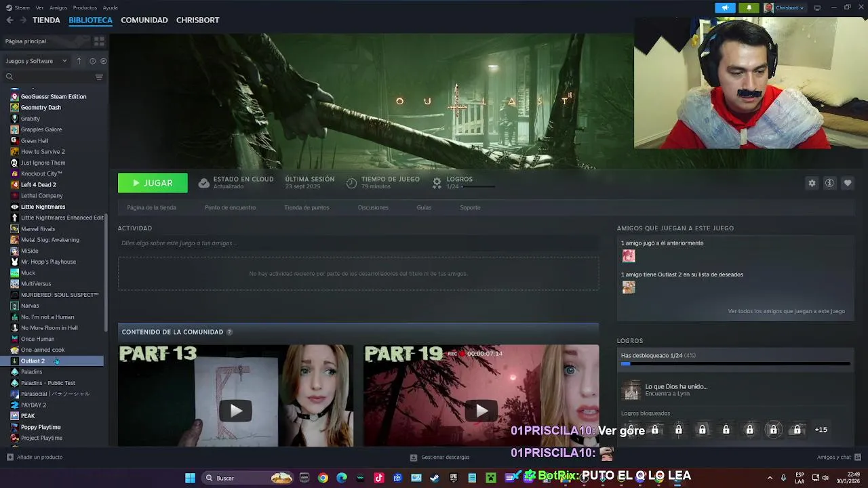Open the Ayuda menu

[x=110, y=7]
